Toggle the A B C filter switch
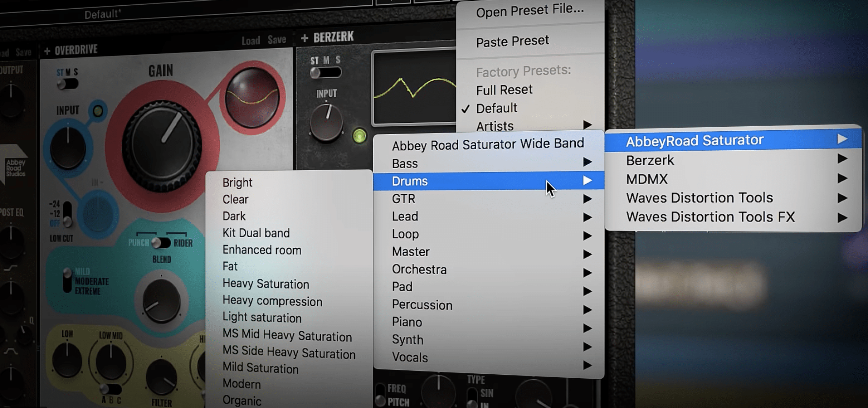This screenshot has height=408, width=868. click(x=111, y=389)
